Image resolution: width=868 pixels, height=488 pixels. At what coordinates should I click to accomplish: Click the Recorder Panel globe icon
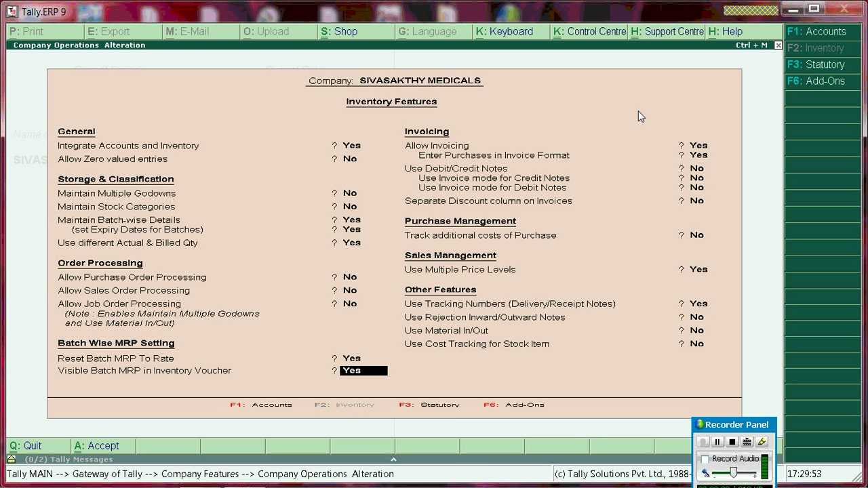coord(700,425)
